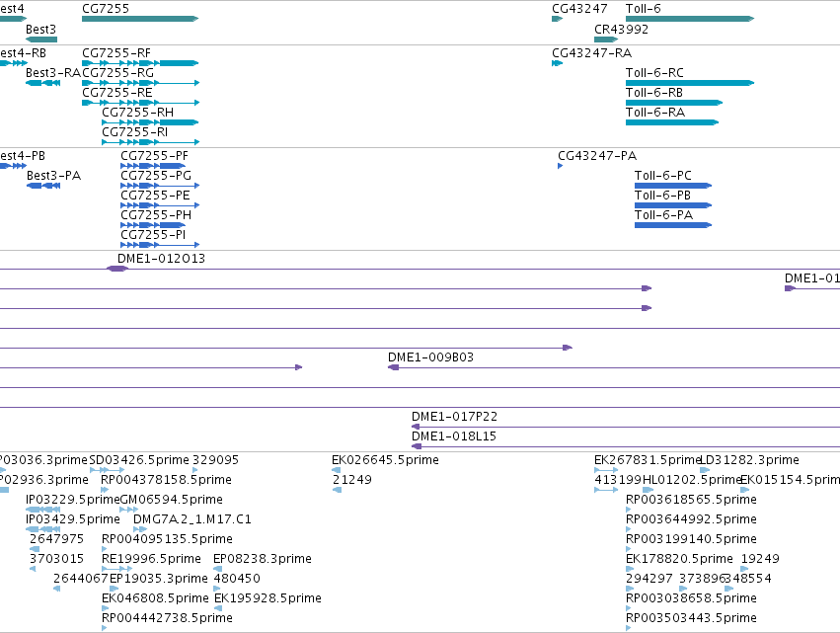
Task: Click protein Toll-6-PA
Action: tap(673, 225)
